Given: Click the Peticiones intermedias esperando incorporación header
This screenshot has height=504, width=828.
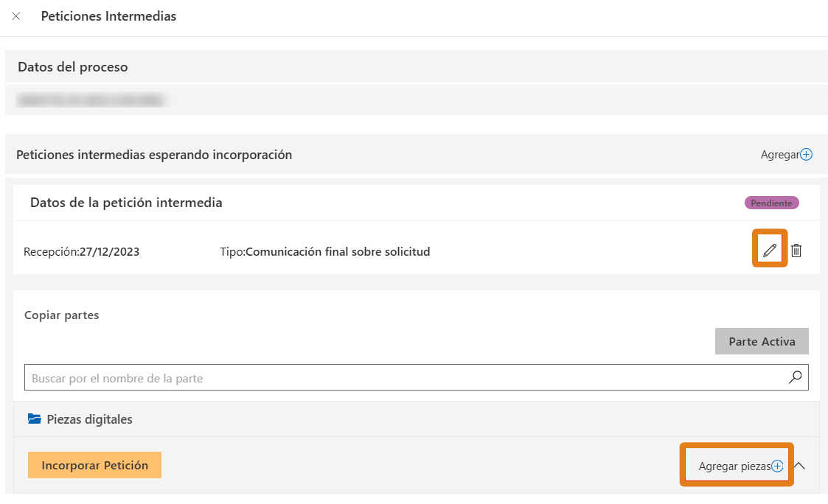Looking at the screenshot, I should click(x=154, y=155).
